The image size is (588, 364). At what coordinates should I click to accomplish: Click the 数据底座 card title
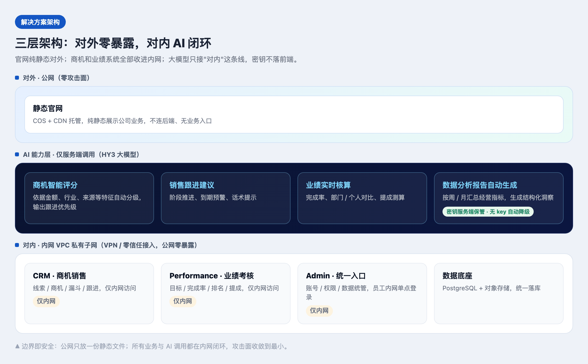[x=457, y=276]
